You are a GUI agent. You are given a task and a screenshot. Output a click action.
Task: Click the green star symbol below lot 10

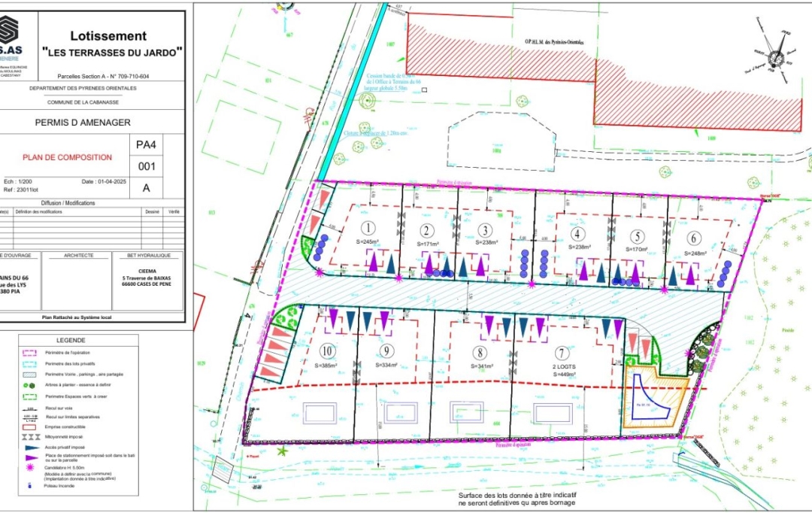282,451
